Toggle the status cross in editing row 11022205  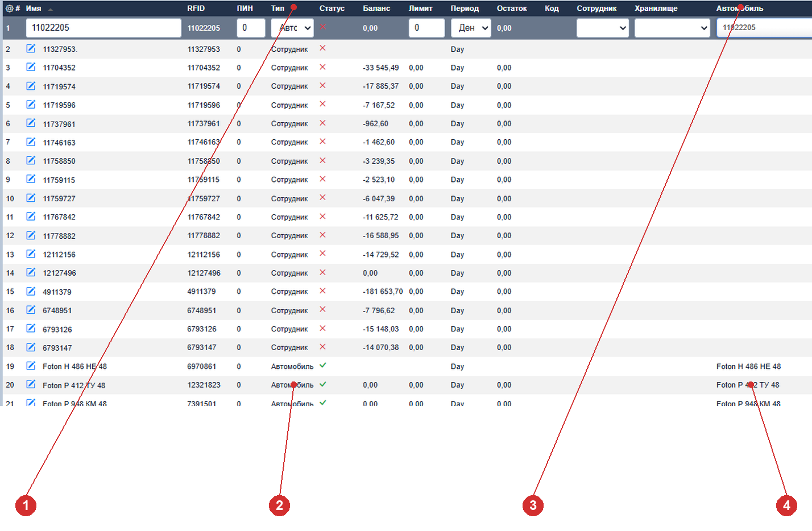pos(323,27)
